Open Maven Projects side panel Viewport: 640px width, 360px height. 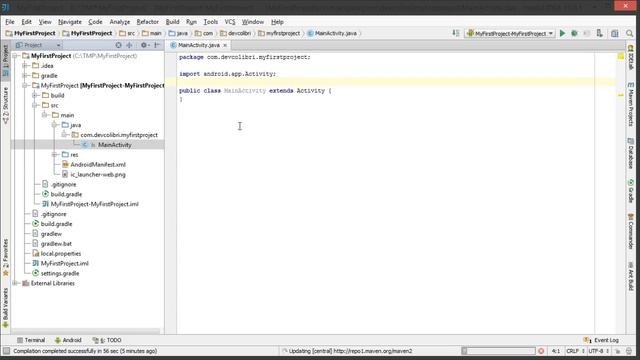pyautogui.click(x=631, y=104)
